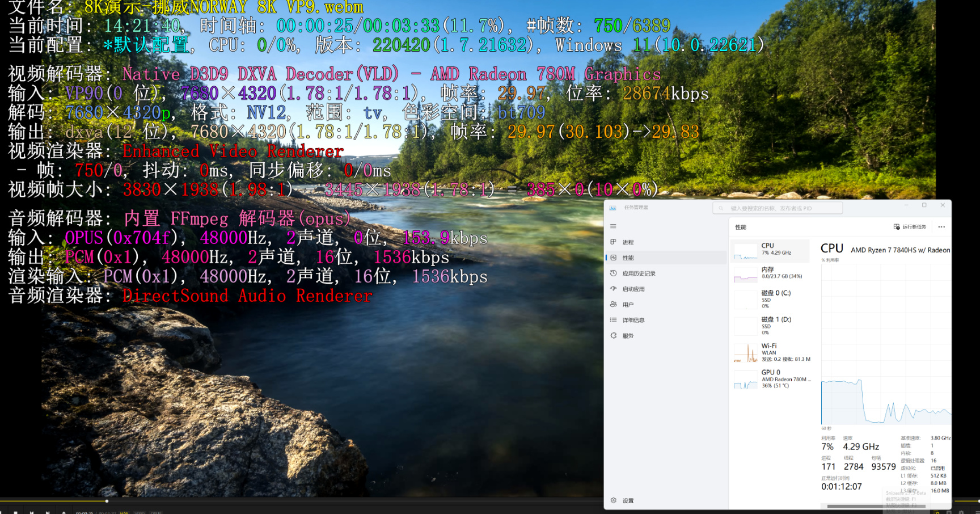Open 应用历史记录 (App history) in Task Manager
980x514 pixels.
click(667, 273)
